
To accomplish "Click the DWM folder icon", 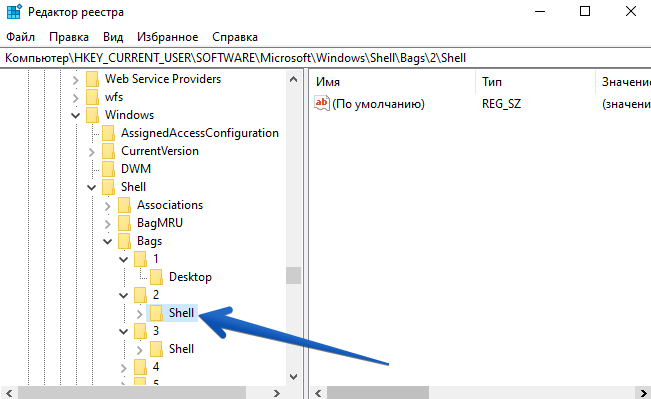I will (x=108, y=169).
